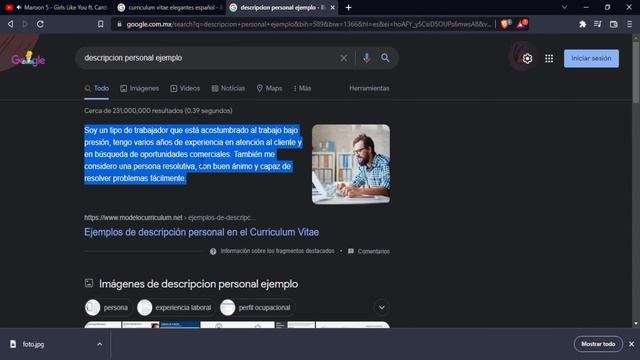Image resolution: width=640 pixels, height=360 pixels.
Task: Bookmark this page using the bookmark icon
Action: tap(100, 24)
